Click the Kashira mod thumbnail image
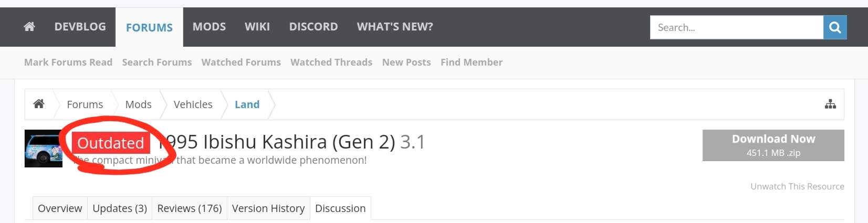The width and height of the screenshot is (868, 223). click(43, 148)
